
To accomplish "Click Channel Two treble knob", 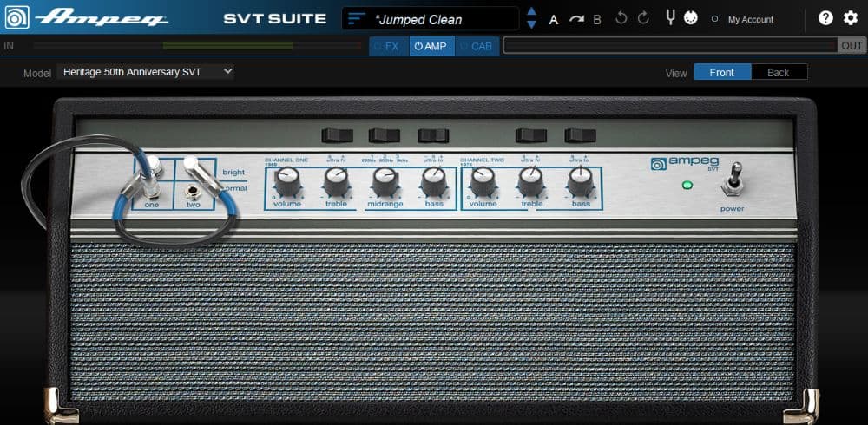I will pos(531,181).
